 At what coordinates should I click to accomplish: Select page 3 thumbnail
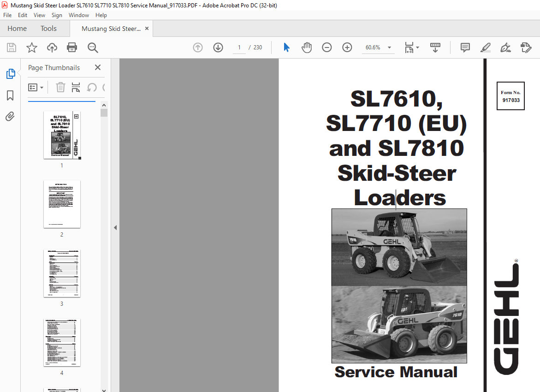(62, 273)
